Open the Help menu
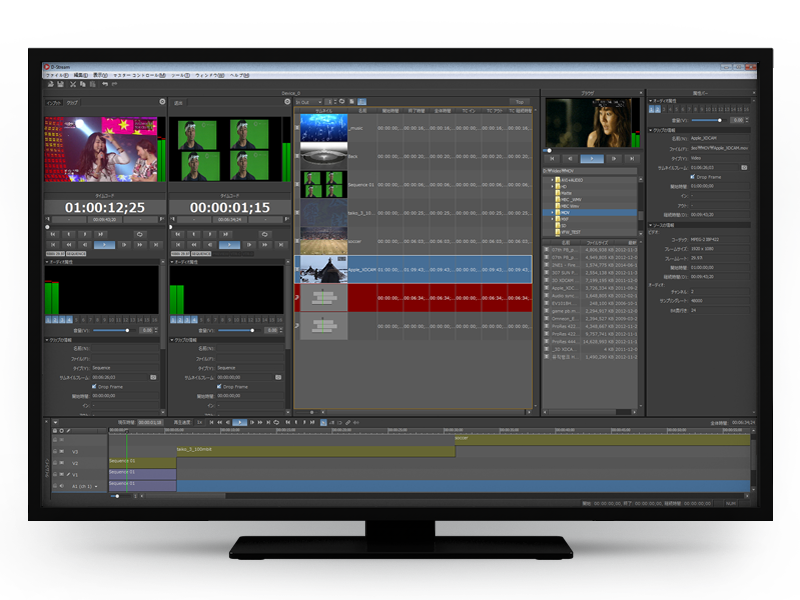The image size is (800, 600). pyautogui.click(x=239, y=75)
